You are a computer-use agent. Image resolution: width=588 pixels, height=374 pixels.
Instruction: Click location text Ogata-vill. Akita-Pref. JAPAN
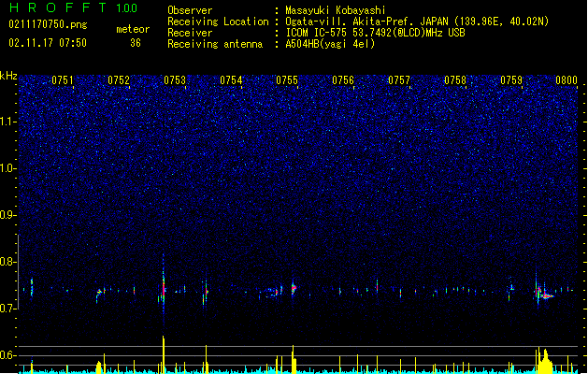click(x=368, y=22)
